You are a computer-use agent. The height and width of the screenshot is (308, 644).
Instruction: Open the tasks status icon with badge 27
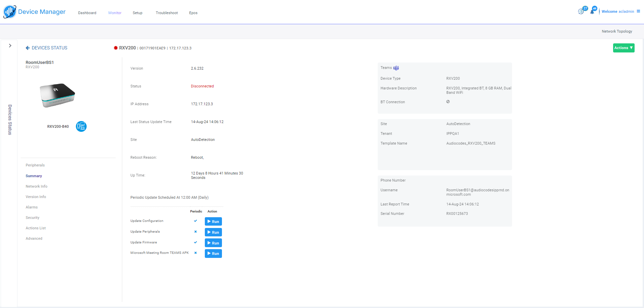581,11
